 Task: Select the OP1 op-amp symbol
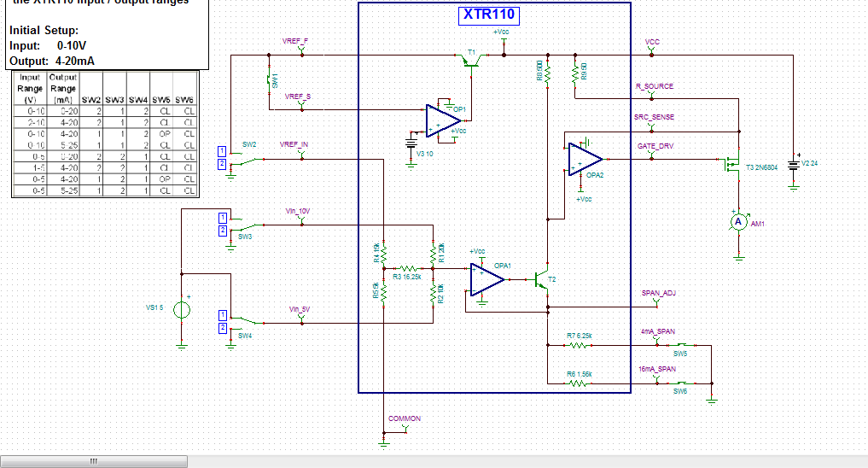pyautogui.click(x=443, y=120)
